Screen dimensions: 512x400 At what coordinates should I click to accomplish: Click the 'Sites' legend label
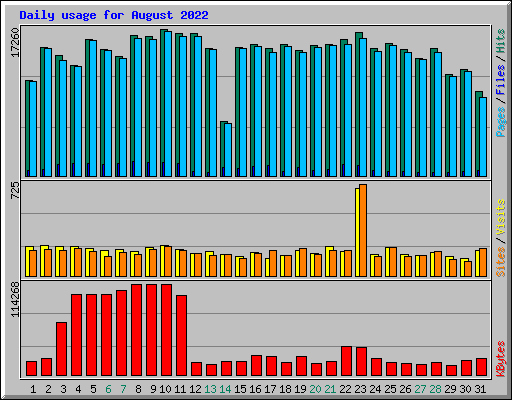pos(501,262)
